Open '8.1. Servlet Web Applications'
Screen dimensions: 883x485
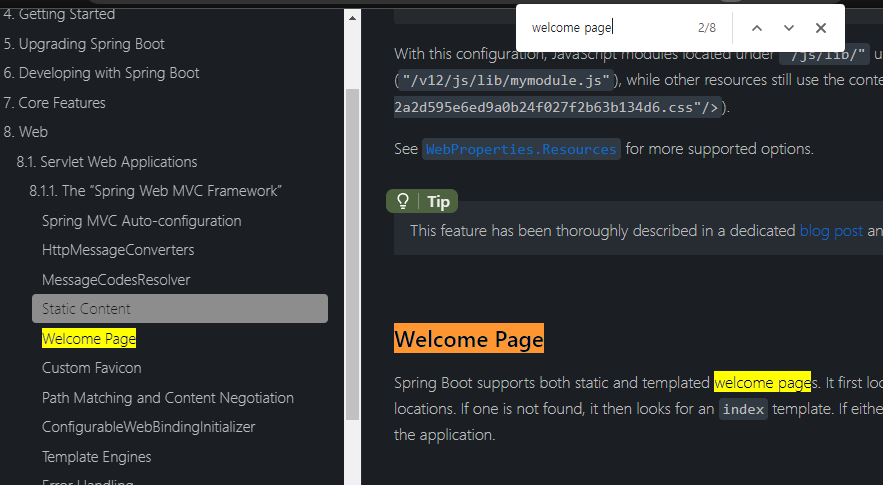pos(107,162)
